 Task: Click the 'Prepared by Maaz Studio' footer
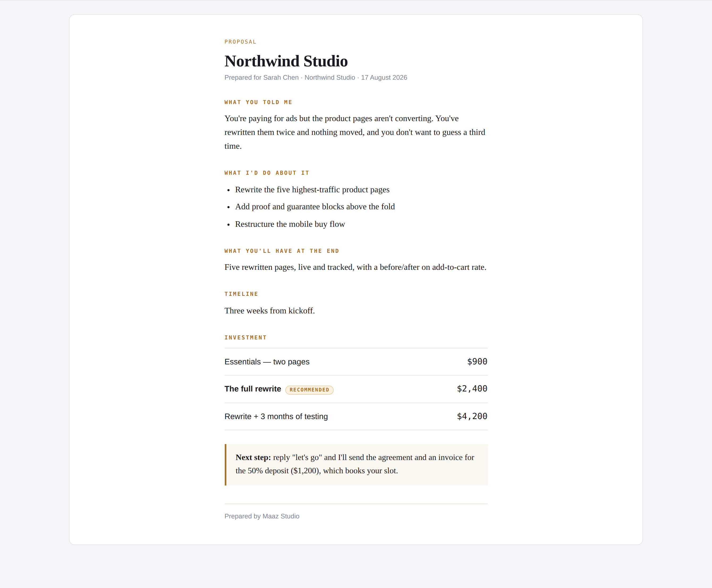[x=262, y=516]
